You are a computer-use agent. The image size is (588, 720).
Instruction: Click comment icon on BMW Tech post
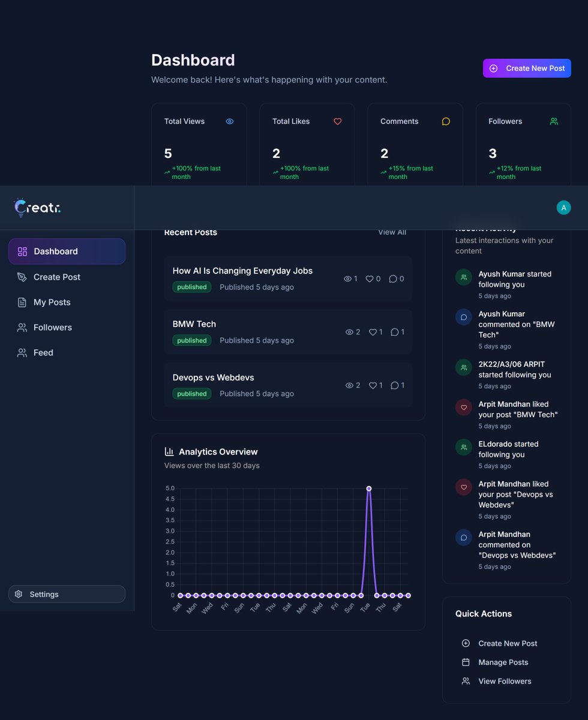click(395, 332)
